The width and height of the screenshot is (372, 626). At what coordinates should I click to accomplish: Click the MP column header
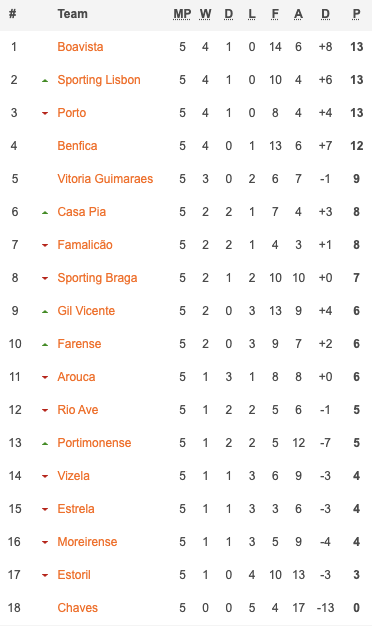tap(182, 14)
